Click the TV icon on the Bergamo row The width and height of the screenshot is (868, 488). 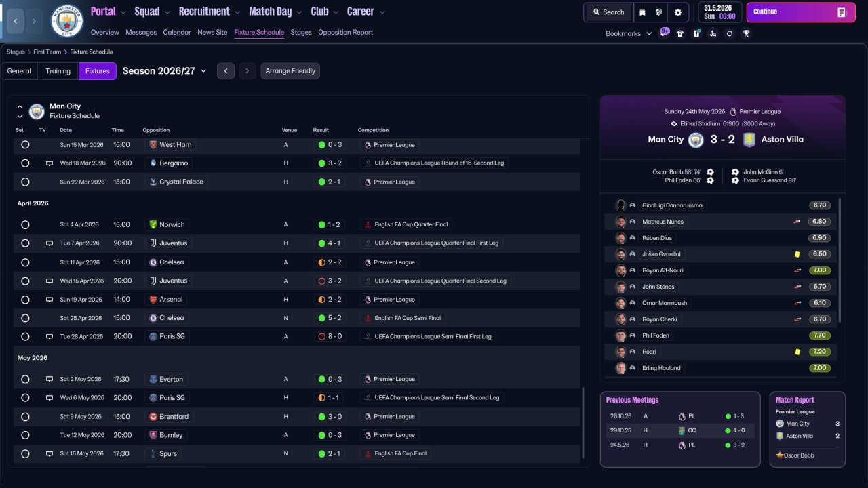pos(50,163)
